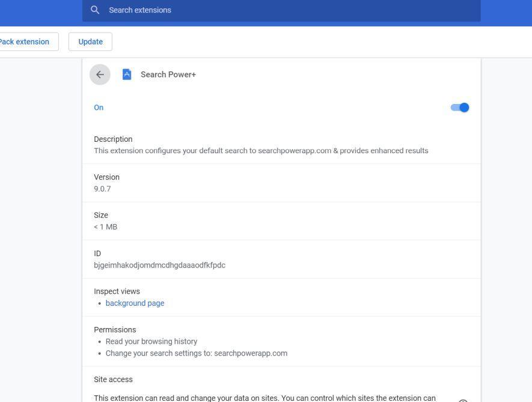Viewport: 532px width, 402px height.
Task: Select the extension ID string
Action: [x=160, y=264]
